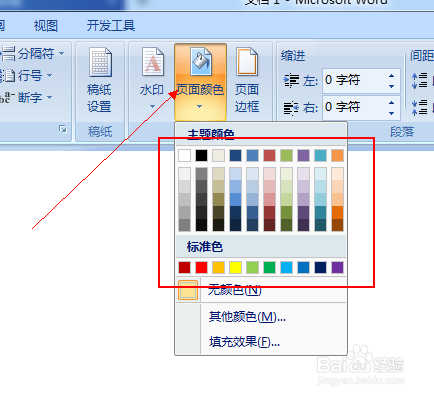434x398 pixels.
Task: Pick the red accent theme color swatch
Action: click(x=269, y=156)
